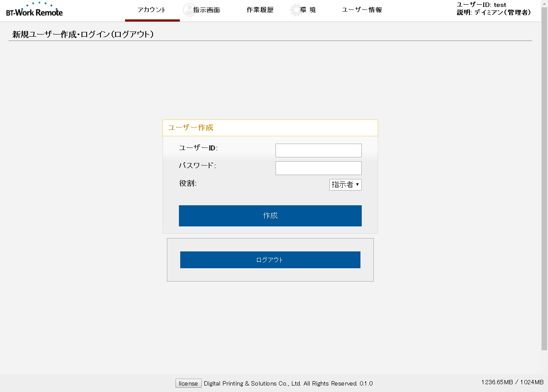Click the 役割 label in form
This screenshot has width=548, height=392.
(x=188, y=183)
